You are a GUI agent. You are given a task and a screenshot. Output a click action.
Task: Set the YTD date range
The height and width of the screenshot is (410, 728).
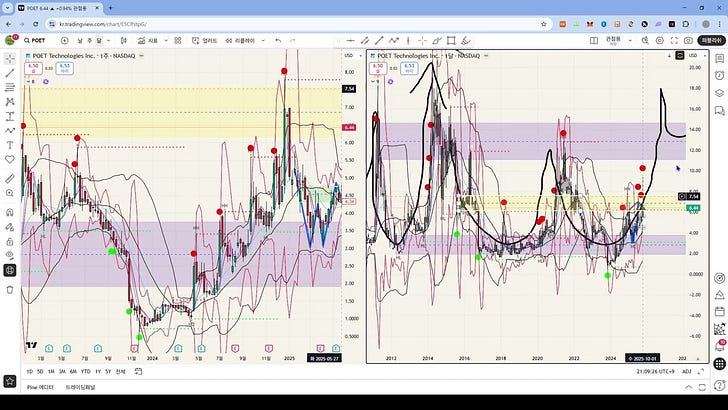click(x=85, y=371)
